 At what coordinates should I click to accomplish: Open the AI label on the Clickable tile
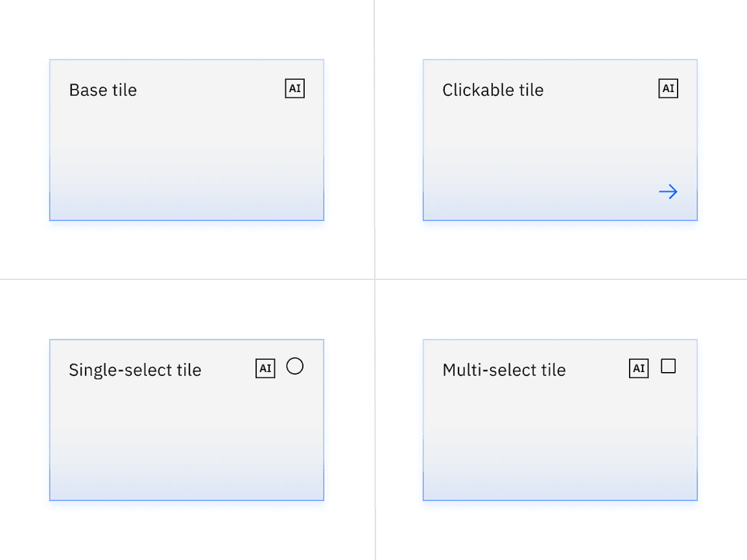pyautogui.click(x=668, y=88)
